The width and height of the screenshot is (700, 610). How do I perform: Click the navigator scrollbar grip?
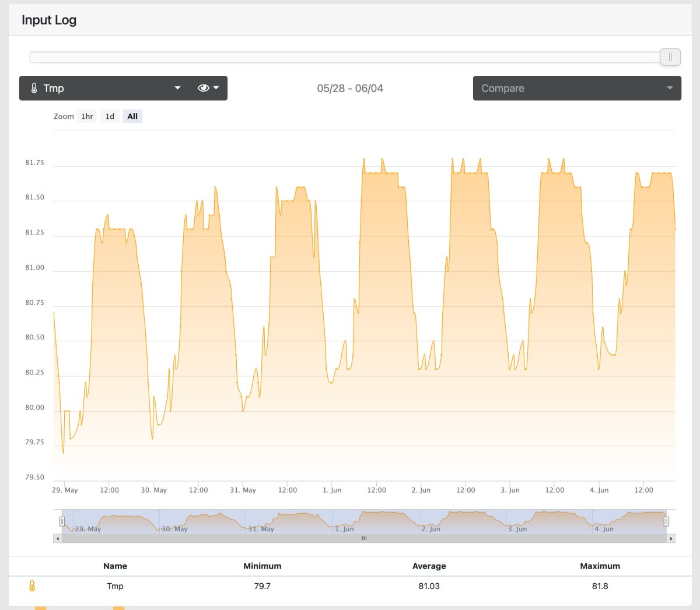364,539
